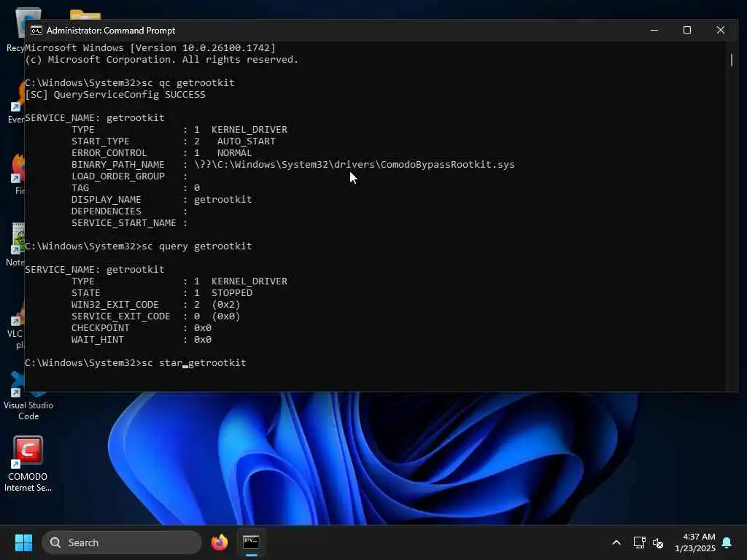Select the Visual Studio Code desktop icon
This screenshot has width=747, height=560.
click(28, 397)
